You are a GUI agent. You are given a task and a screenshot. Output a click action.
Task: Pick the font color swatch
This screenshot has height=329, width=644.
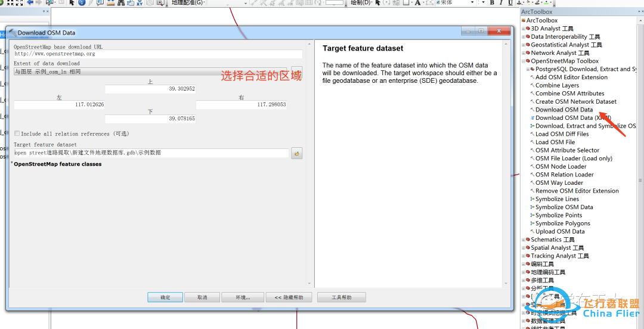(519, 3)
